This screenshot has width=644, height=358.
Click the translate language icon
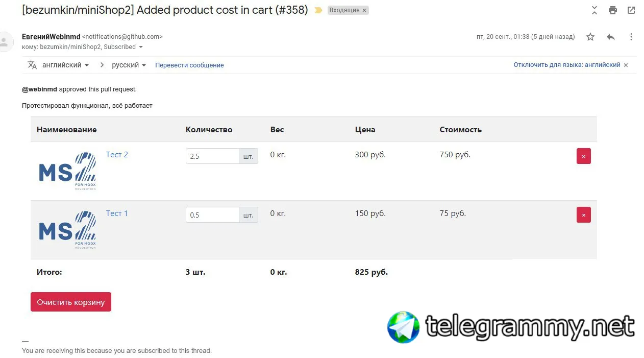[x=32, y=65]
